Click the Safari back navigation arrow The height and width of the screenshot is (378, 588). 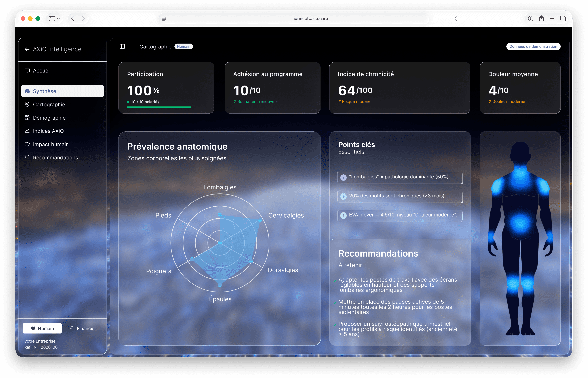(x=73, y=19)
